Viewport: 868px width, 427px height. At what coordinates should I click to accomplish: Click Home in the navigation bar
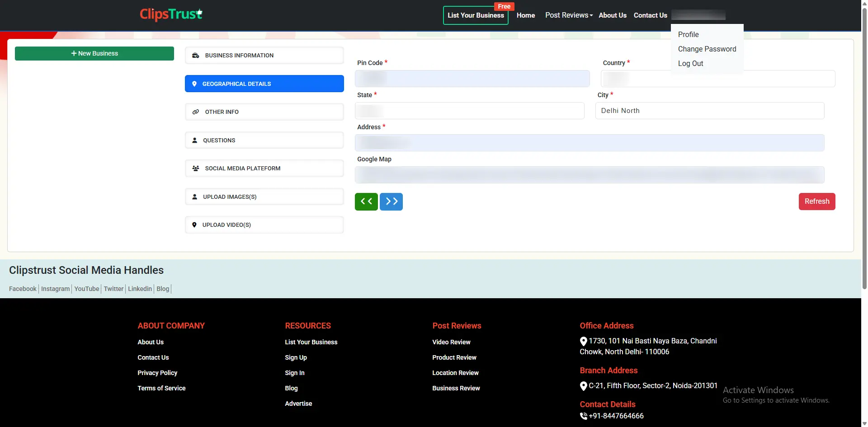pos(526,15)
